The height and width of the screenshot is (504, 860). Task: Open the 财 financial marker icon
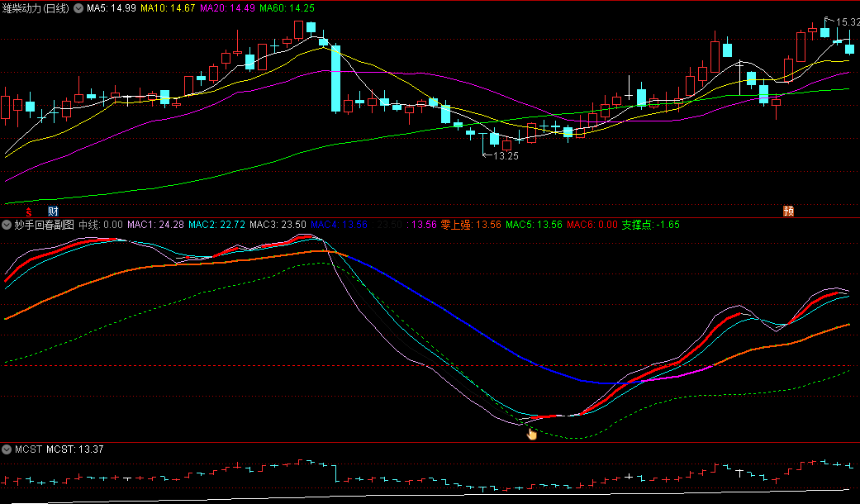pos(53,212)
